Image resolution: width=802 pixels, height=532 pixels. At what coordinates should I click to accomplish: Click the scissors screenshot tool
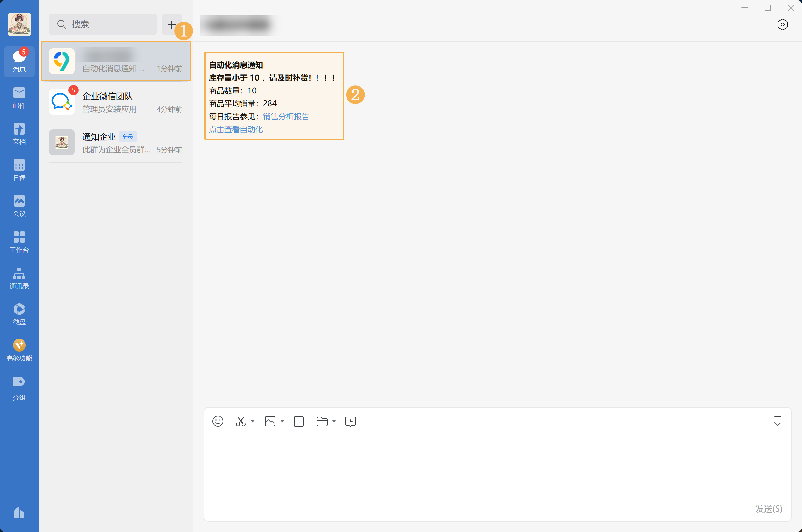[240, 422]
